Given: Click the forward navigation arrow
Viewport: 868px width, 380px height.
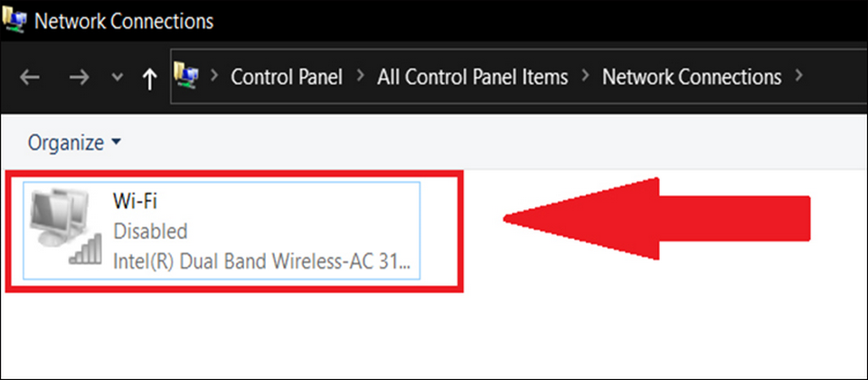Looking at the screenshot, I should coord(79,78).
